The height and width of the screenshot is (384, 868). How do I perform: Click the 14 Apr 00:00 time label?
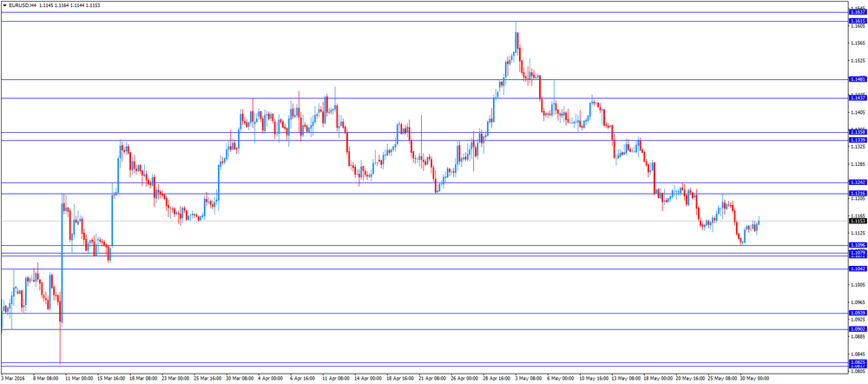coord(368,378)
